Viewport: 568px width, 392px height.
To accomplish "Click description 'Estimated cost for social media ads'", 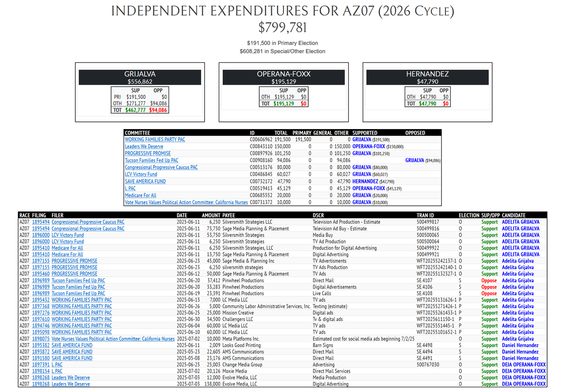I will point(364,339).
